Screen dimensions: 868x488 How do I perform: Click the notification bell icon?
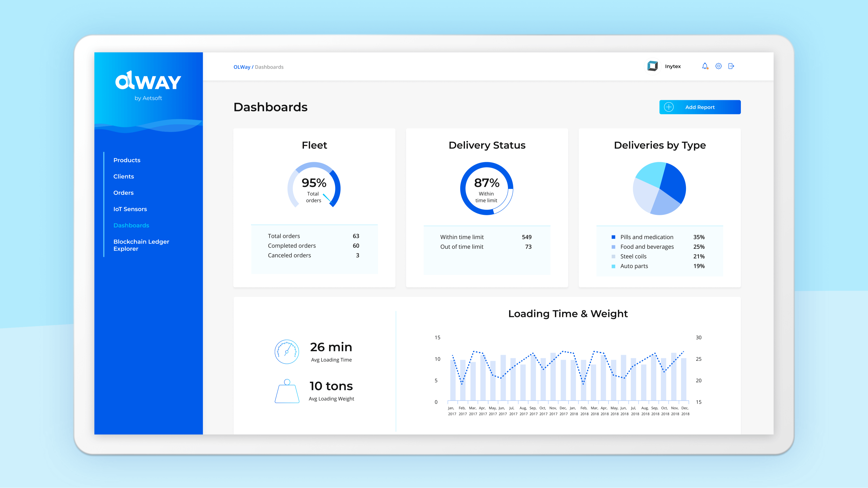(705, 66)
